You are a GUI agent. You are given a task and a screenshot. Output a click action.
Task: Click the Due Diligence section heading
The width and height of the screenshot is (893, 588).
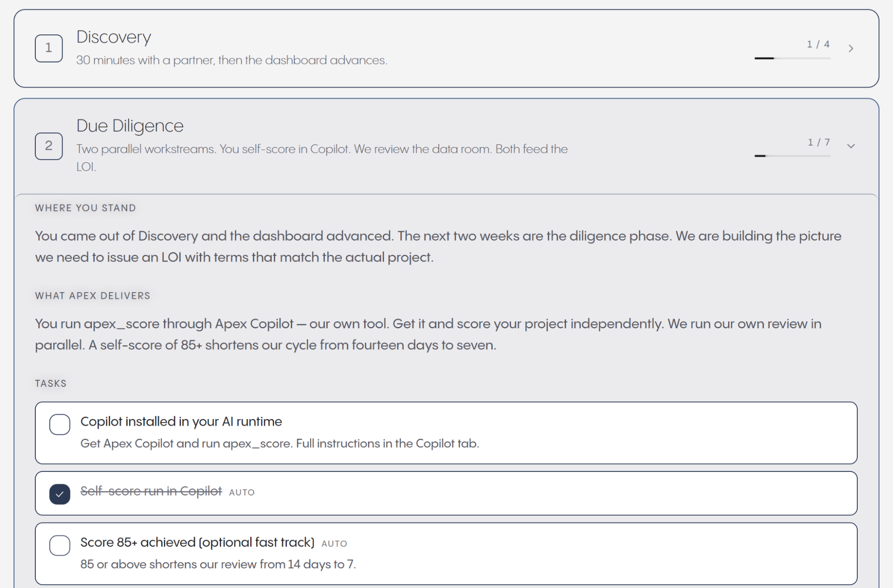pyautogui.click(x=130, y=126)
